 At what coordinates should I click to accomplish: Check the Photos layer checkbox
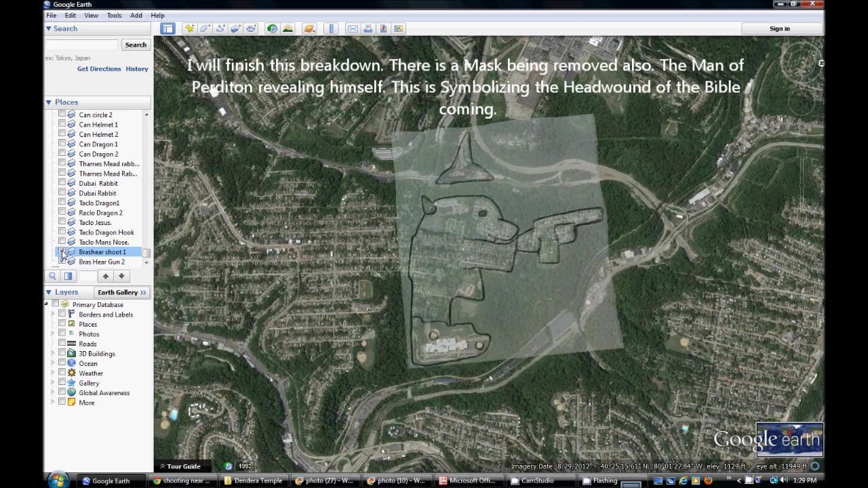pos(62,333)
